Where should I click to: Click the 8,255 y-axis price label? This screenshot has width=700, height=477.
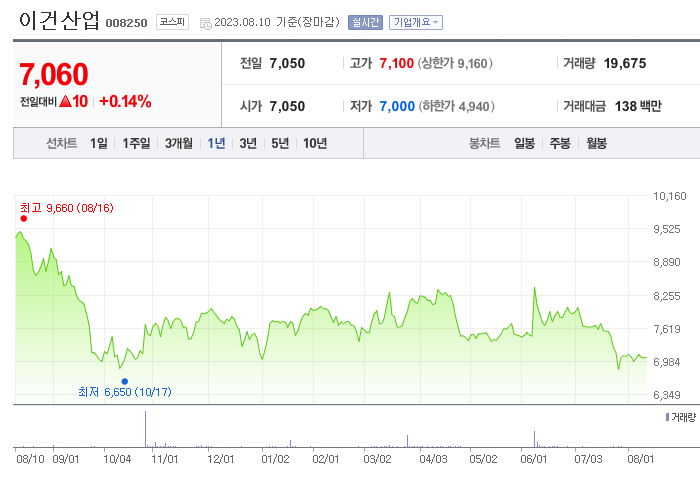pos(667,296)
